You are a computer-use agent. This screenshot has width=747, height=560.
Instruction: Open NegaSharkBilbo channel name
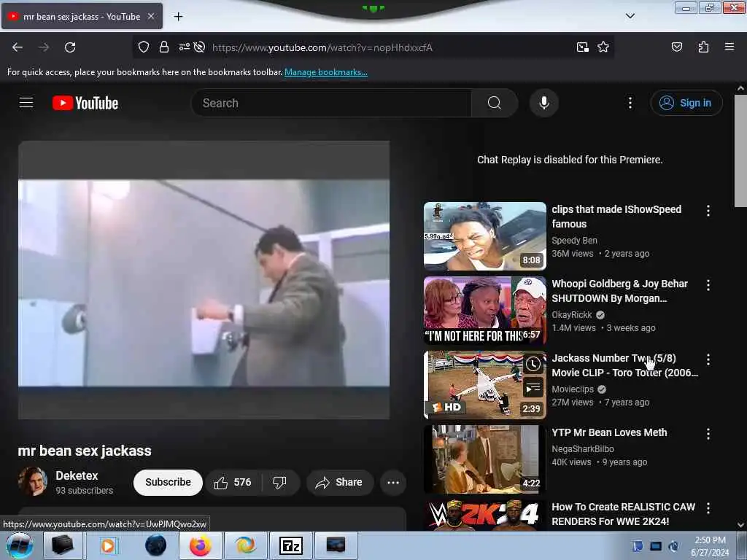pyautogui.click(x=583, y=449)
